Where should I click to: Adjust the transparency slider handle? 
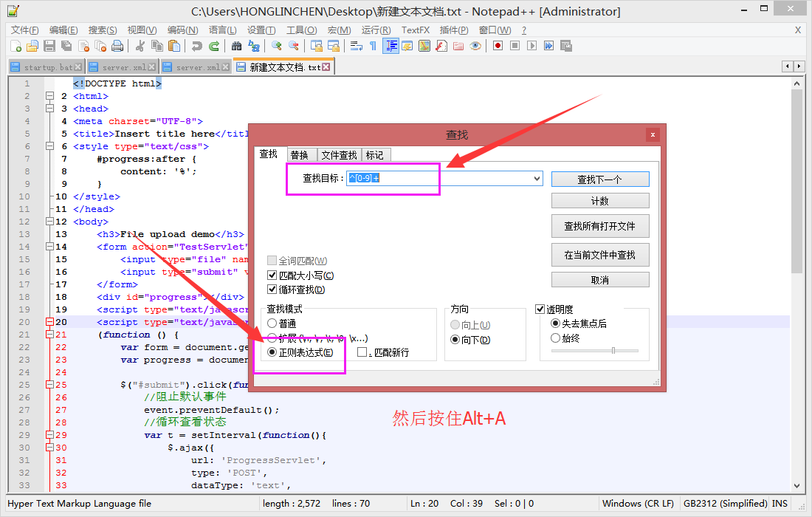pos(613,351)
